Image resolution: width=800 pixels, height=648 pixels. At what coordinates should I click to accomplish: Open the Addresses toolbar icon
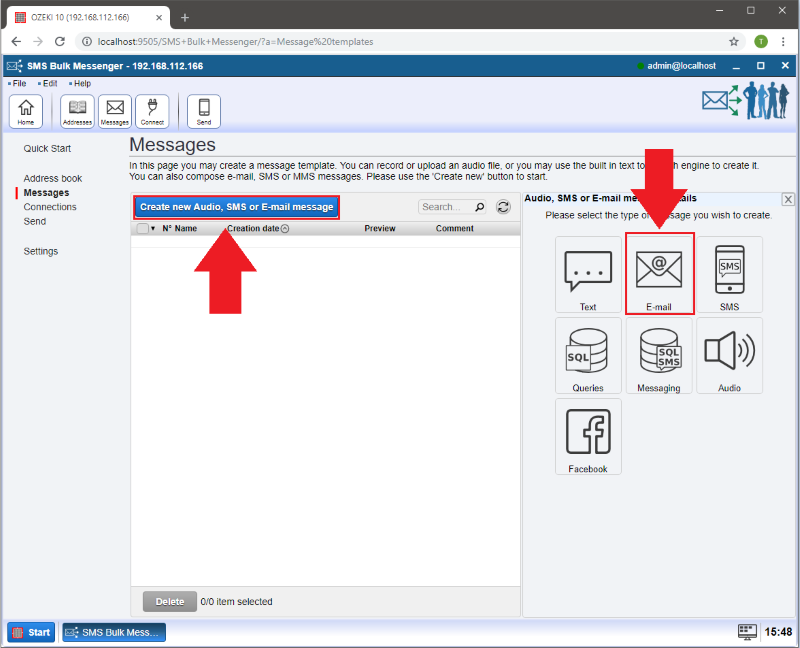click(77, 111)
